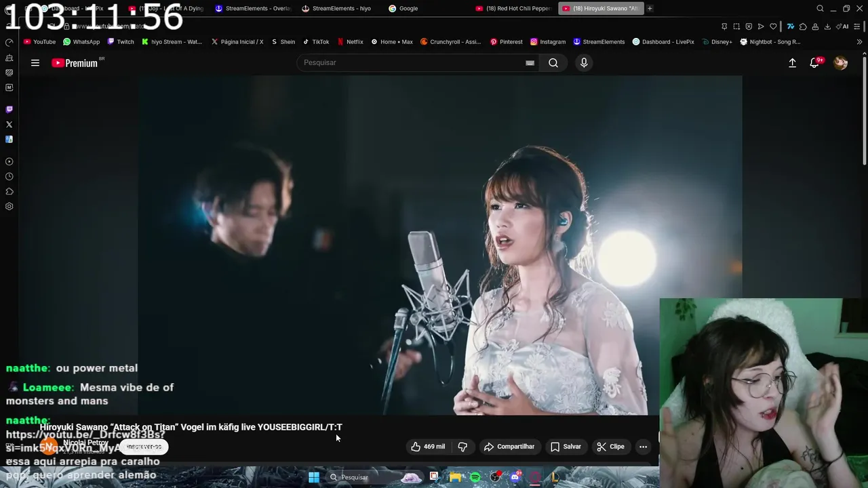
Task: Open browser easy setup menu icon
Action: [858, 26]
